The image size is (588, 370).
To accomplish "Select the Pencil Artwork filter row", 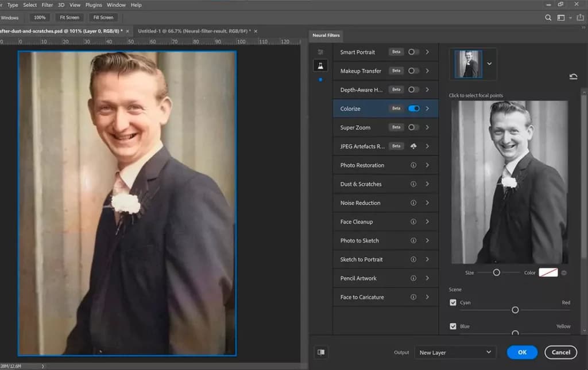I will (x=385, y=278).
